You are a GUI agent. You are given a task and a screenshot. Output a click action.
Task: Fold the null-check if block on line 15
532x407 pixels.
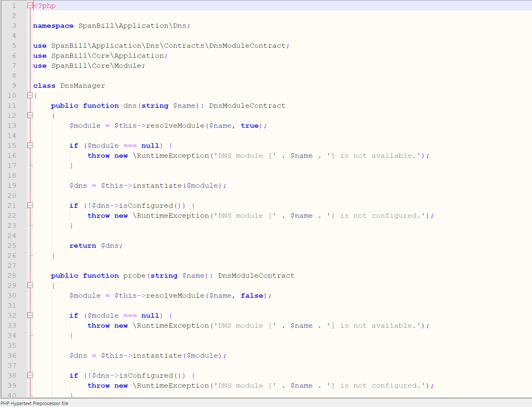click(30, 145)
